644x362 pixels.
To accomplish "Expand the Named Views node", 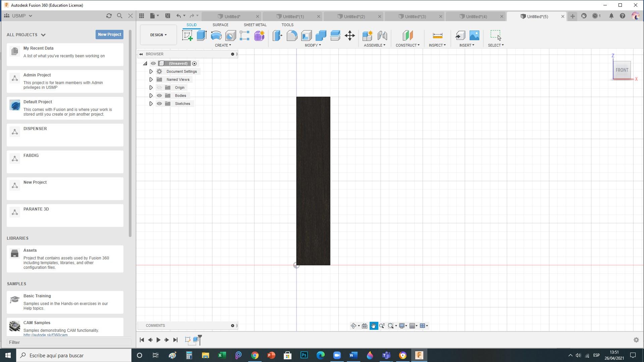I will coord(151,79).
